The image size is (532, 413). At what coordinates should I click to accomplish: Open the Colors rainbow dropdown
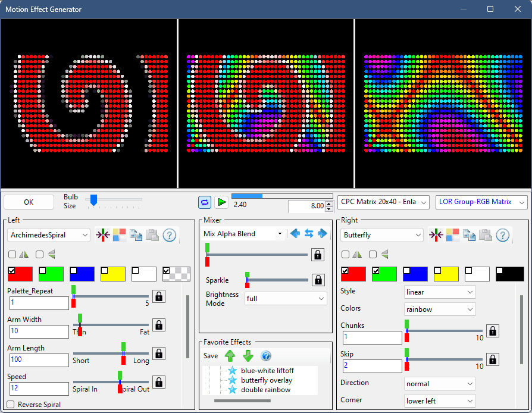coord(440,309)
